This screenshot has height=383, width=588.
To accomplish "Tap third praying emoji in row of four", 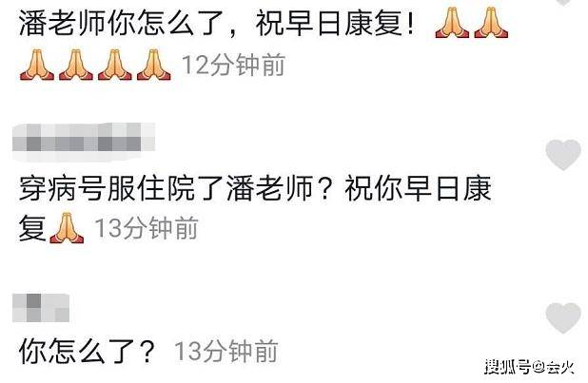I will pyautogui.click(x=115, y=65).
